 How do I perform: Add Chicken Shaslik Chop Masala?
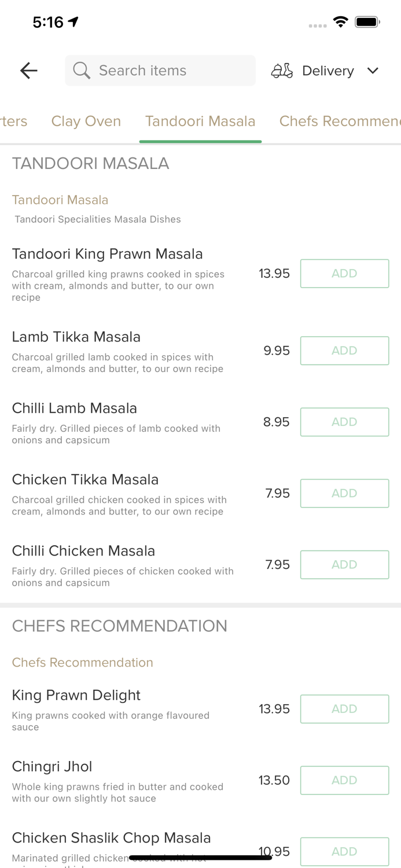(344, 851)
